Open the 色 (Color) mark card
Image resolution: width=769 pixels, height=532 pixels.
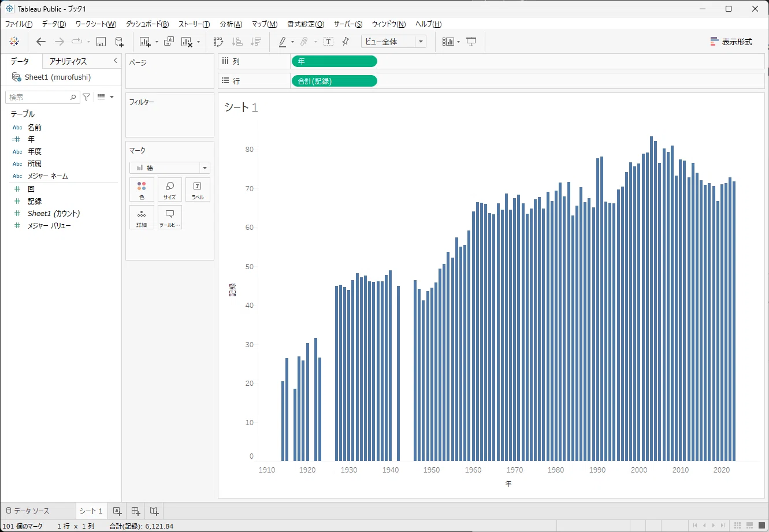coord(142,189)
